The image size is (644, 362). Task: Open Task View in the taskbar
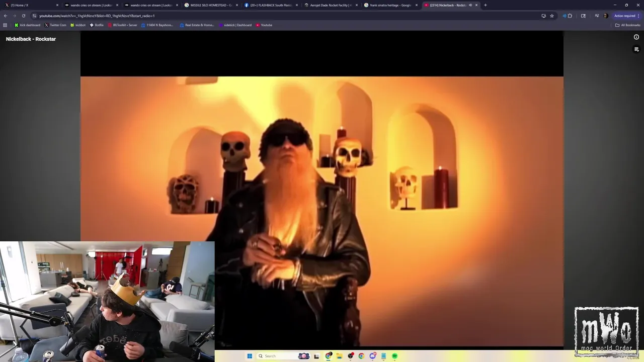coord(316,356)
